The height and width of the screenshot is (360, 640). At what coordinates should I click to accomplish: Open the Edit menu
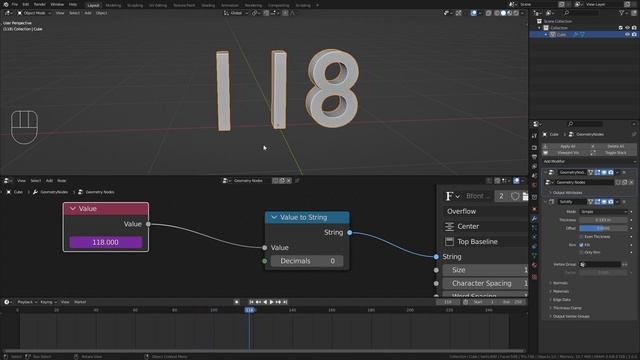(x=26, y=4)
